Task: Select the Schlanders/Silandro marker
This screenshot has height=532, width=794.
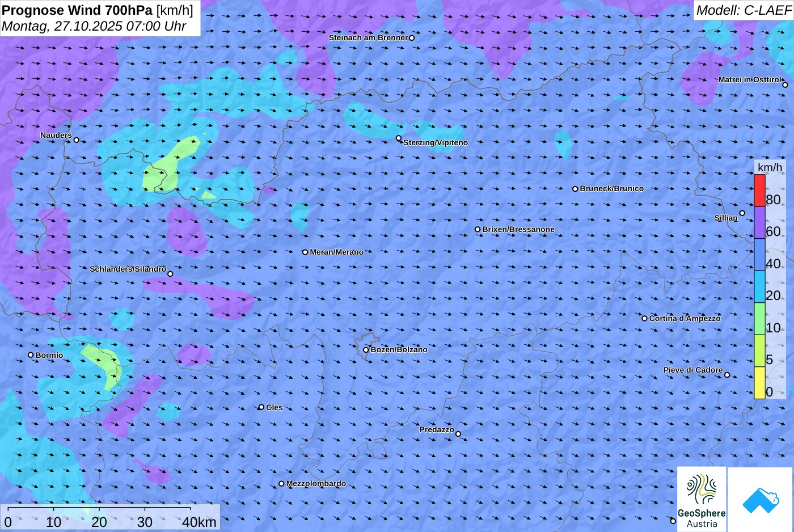Action: click(170, 274)
